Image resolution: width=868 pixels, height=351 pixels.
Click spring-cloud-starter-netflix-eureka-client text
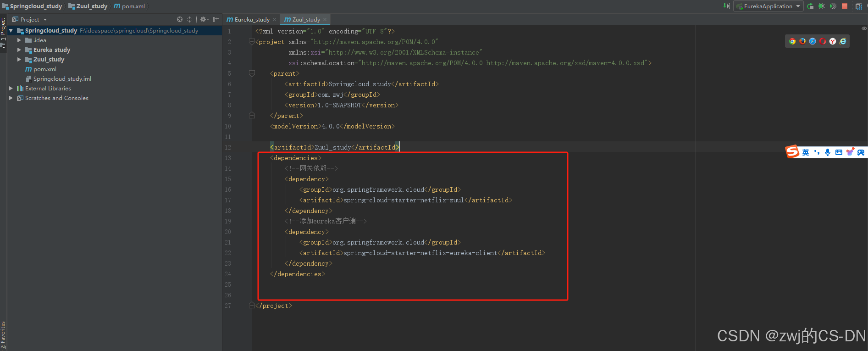pos(420,253)
